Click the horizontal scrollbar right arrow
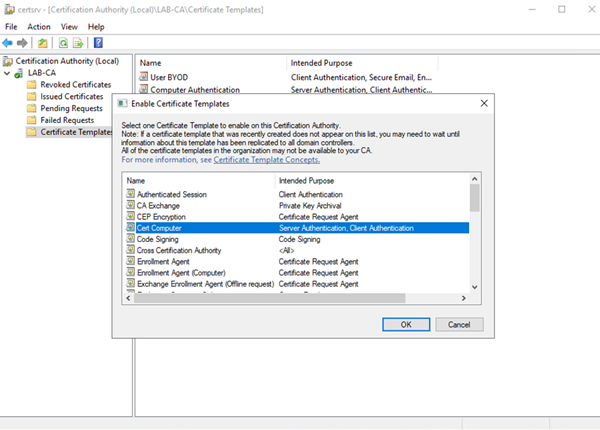600x430 pixels. (x=463, y=297)
